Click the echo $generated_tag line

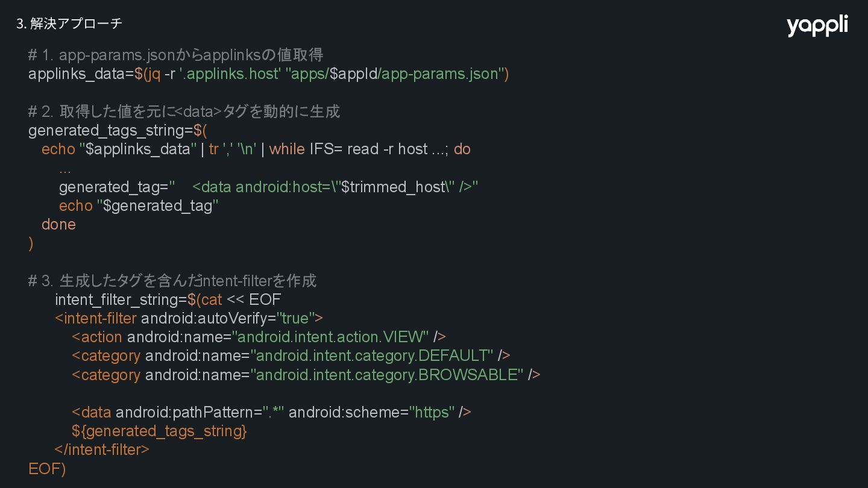[139, 206]
